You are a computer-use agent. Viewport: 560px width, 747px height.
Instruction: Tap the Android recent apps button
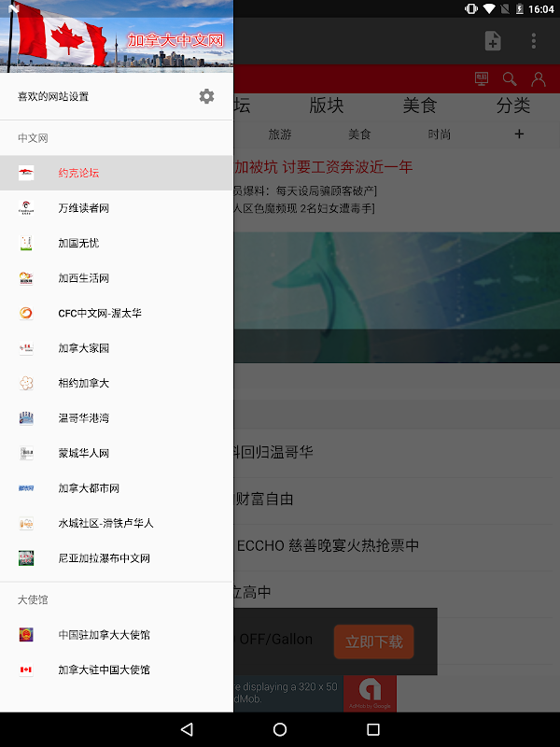tap(373, 729)
